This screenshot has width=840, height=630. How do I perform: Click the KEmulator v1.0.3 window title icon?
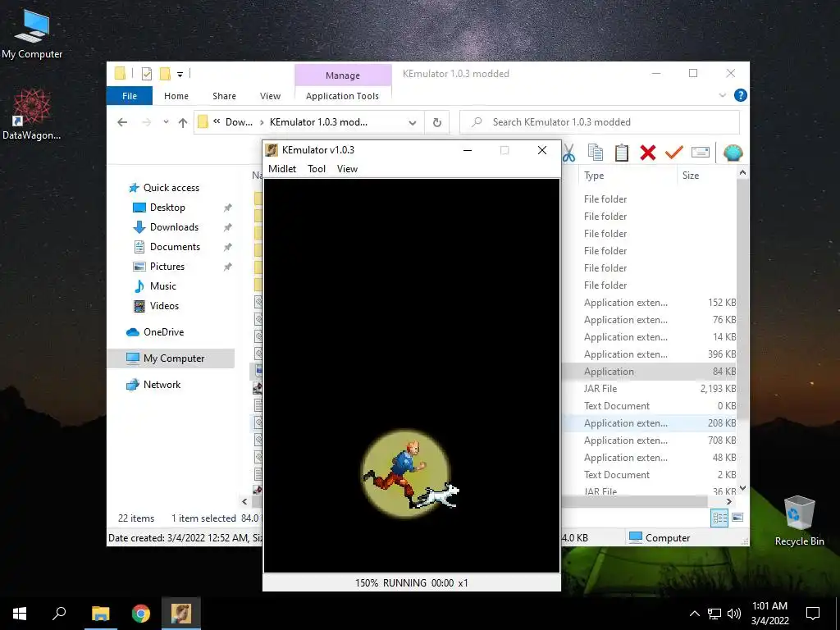tap(272, 150)
